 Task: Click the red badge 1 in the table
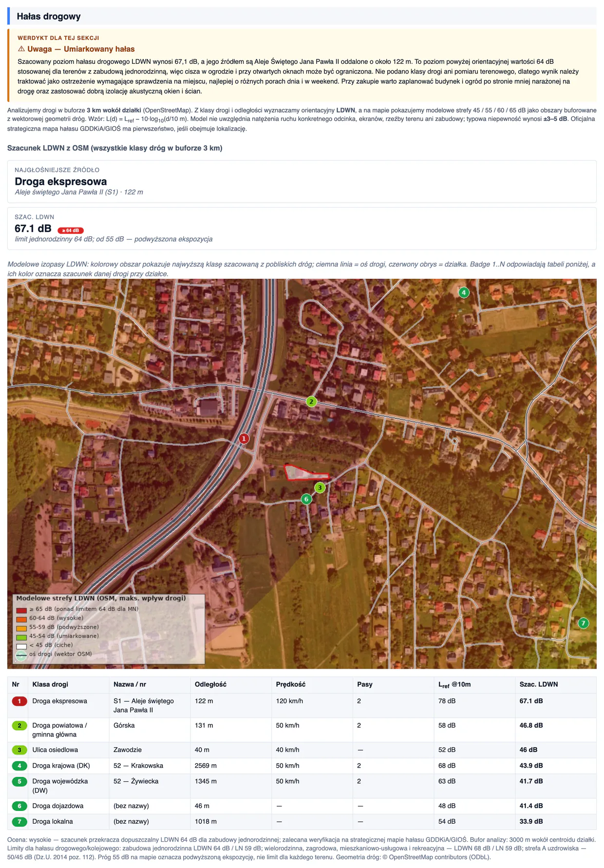[x=19, y=701]
